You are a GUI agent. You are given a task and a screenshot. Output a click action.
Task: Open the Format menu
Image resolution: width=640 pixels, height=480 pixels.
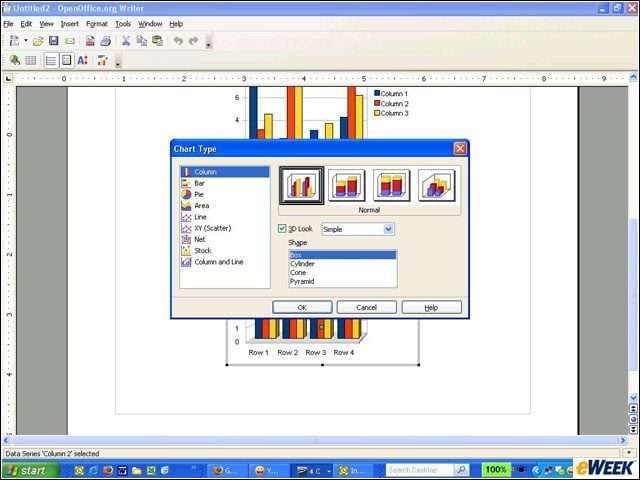pyautogui.click(x=97, y=24)
